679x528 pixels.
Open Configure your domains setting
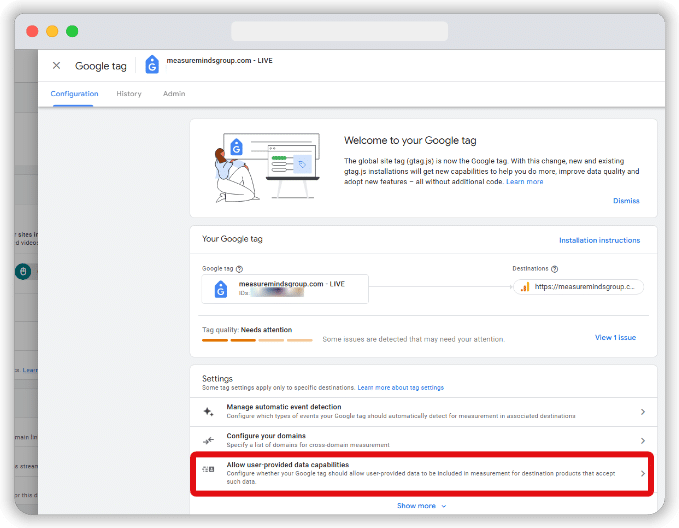pyautogui.click(x=423, y=441)
